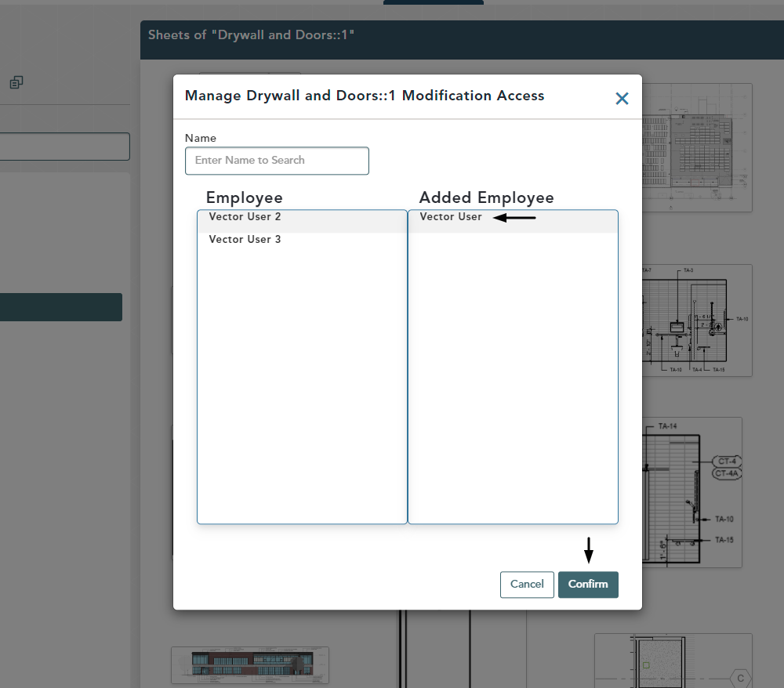Open the TA-3 detail sheet thumbnail

pos(697,320)
